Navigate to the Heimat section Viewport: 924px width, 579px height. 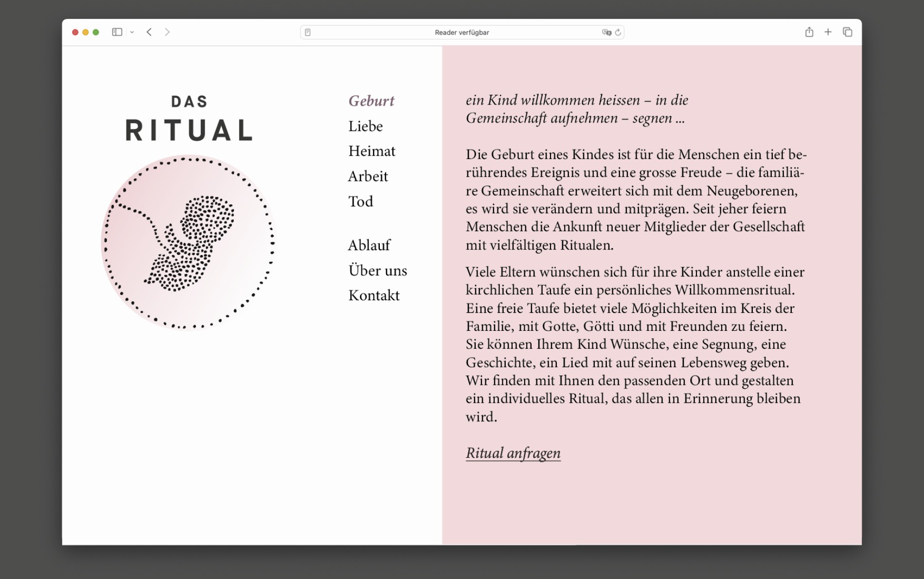click(x=372, y=151)
